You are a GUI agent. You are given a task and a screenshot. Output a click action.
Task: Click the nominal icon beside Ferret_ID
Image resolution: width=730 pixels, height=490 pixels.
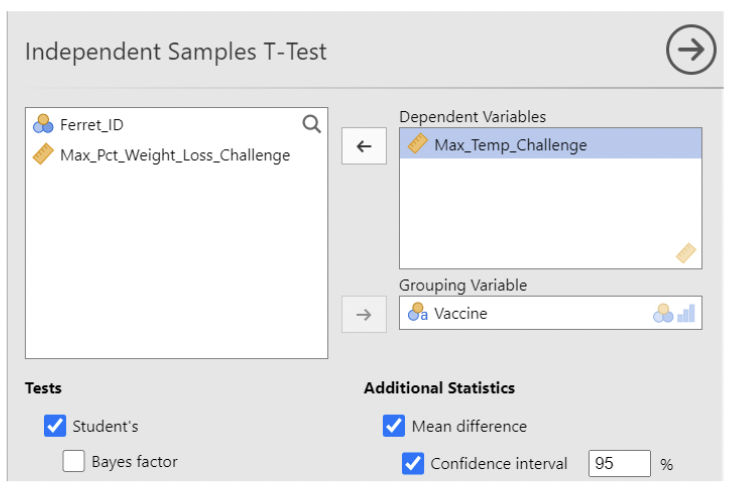43,125
